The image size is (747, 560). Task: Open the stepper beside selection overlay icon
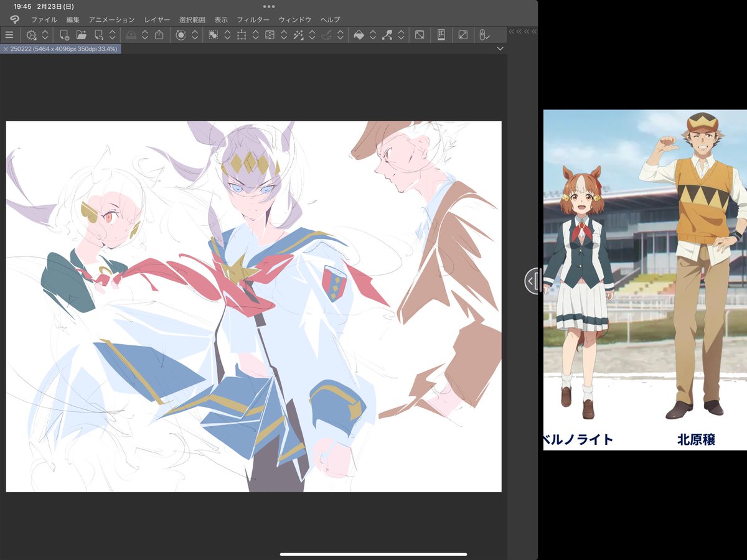click(227, 35)
